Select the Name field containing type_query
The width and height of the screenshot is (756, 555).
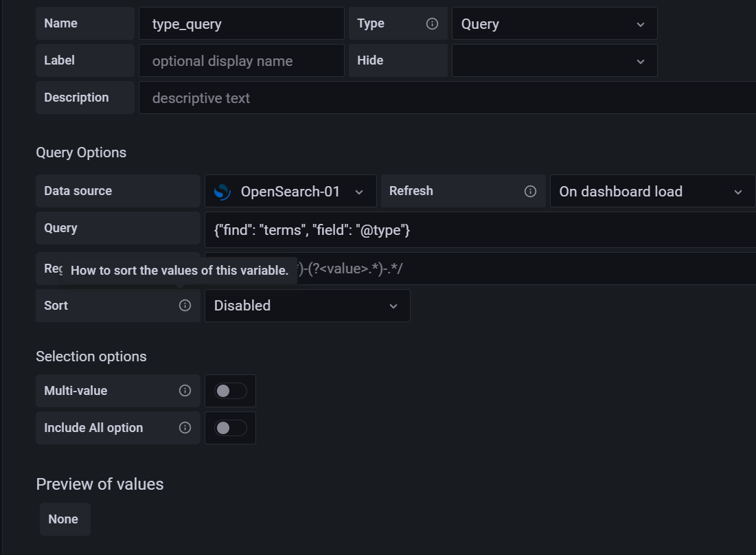(x=241, y=23)
